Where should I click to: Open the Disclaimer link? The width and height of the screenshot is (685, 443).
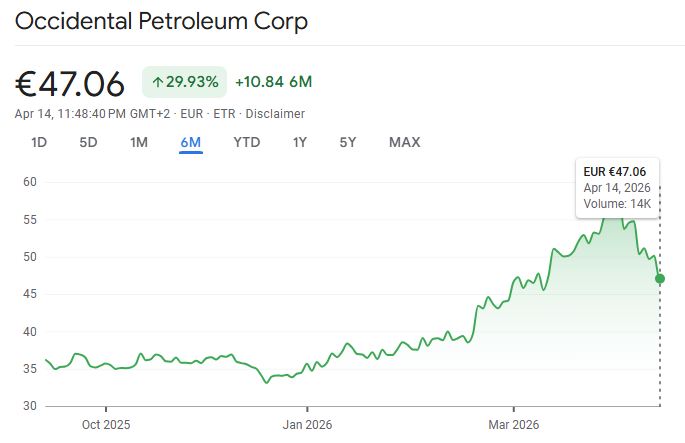[275, 114]
